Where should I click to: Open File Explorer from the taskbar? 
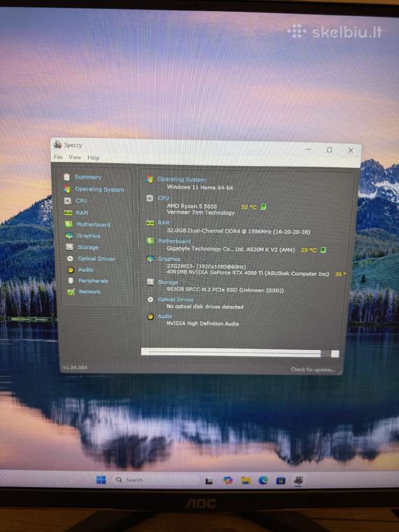click(246, 480)
